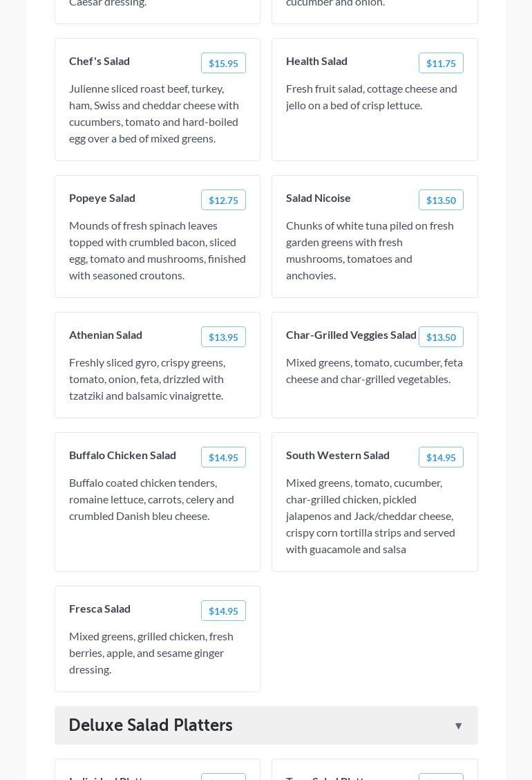Select the Buffalo Chicken Salad title
This screenshot has width=532, height=780.
[122, 455]
